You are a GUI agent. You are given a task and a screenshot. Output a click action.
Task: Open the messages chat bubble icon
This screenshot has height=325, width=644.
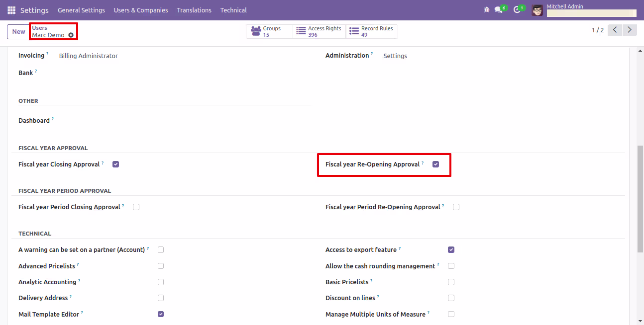[498, 10]
